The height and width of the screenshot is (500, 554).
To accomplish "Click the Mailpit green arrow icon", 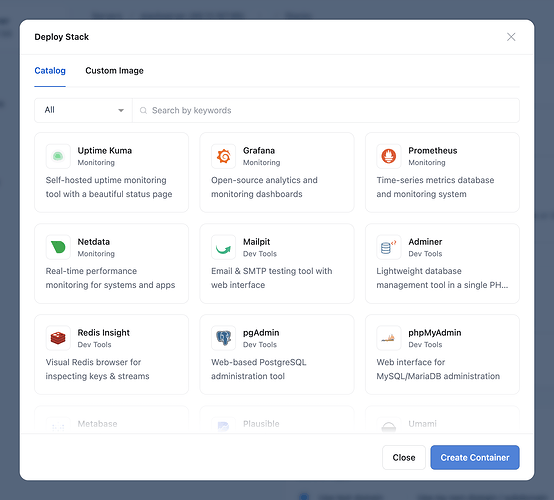I will click(223, 247).
